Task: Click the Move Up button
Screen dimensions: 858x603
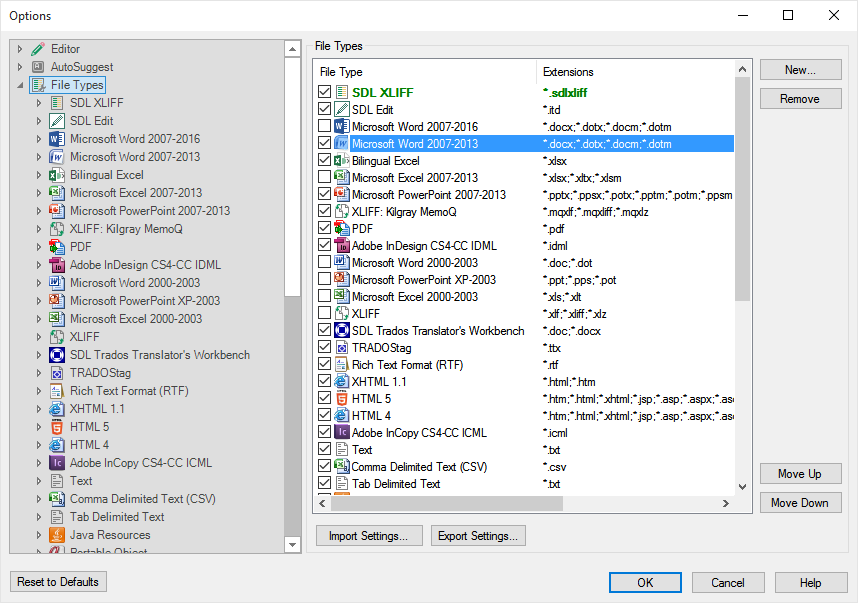Action: [801, 473]
